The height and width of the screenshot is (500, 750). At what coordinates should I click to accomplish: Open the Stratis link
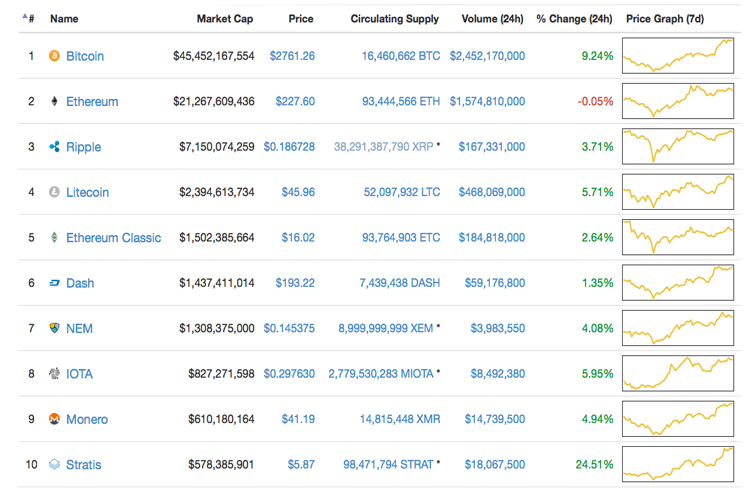click(x=83, y=465)
